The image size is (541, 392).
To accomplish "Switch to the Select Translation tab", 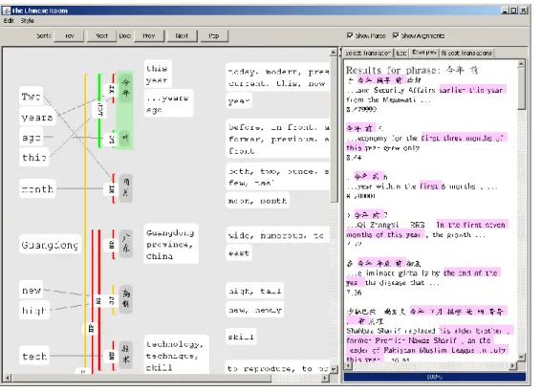I will point(368,54).
